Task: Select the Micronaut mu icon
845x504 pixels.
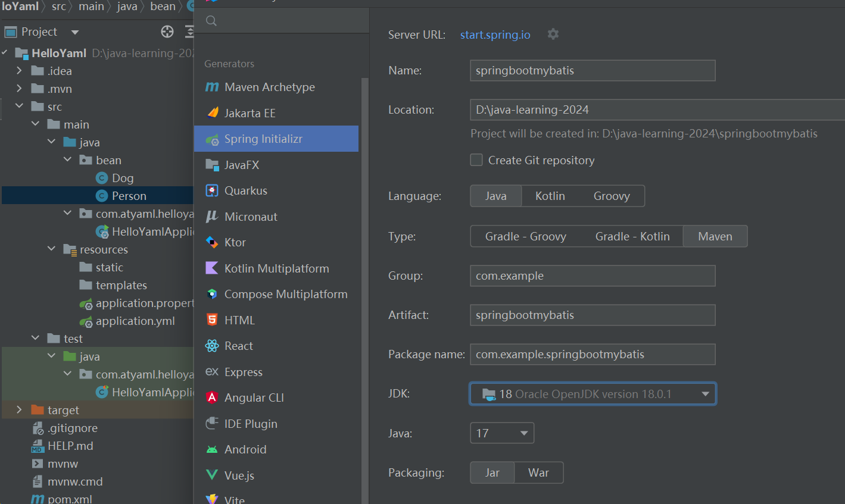Action: 212,217
